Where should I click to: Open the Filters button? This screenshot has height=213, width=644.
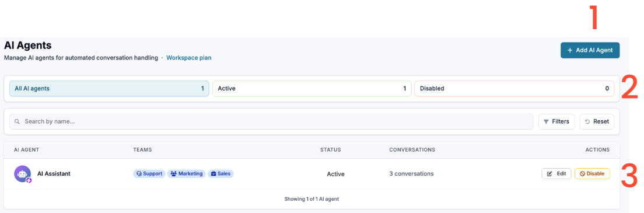[556, 122]
